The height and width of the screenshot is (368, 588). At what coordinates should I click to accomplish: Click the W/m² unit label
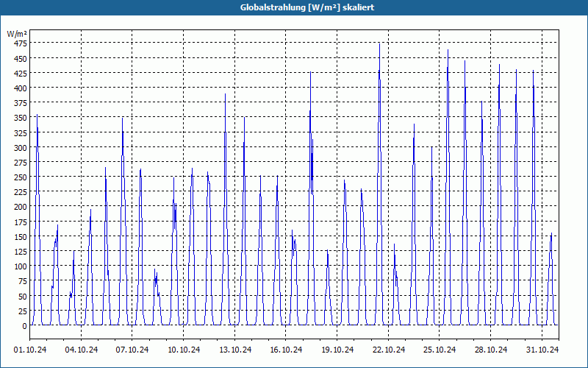[x=17, y=34]
